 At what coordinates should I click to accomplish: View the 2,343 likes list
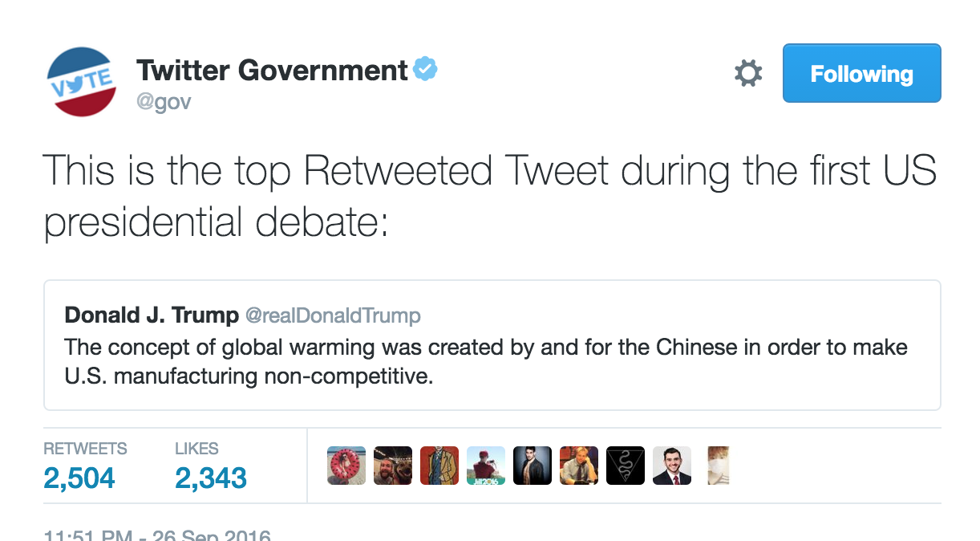[x=210, y=478]
